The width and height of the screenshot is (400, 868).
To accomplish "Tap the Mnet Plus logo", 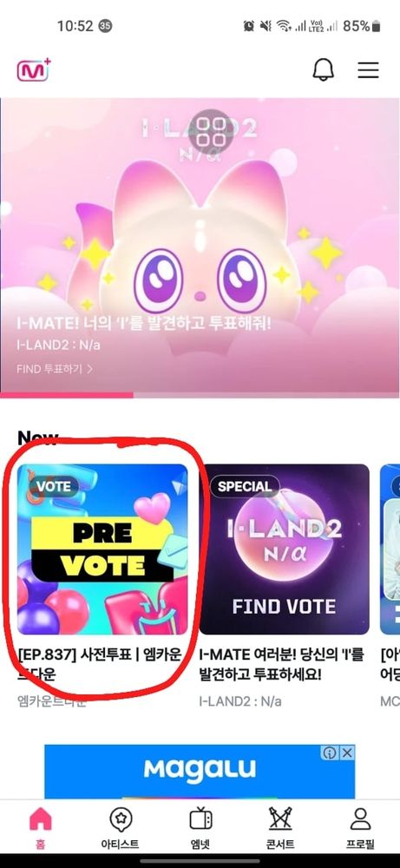I will point(34,70).
